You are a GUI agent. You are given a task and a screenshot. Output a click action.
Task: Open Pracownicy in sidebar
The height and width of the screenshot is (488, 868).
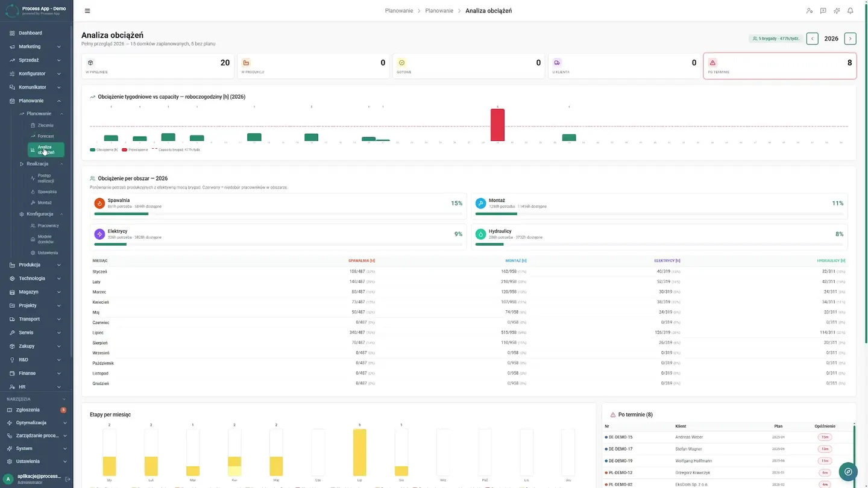[46, 225]
